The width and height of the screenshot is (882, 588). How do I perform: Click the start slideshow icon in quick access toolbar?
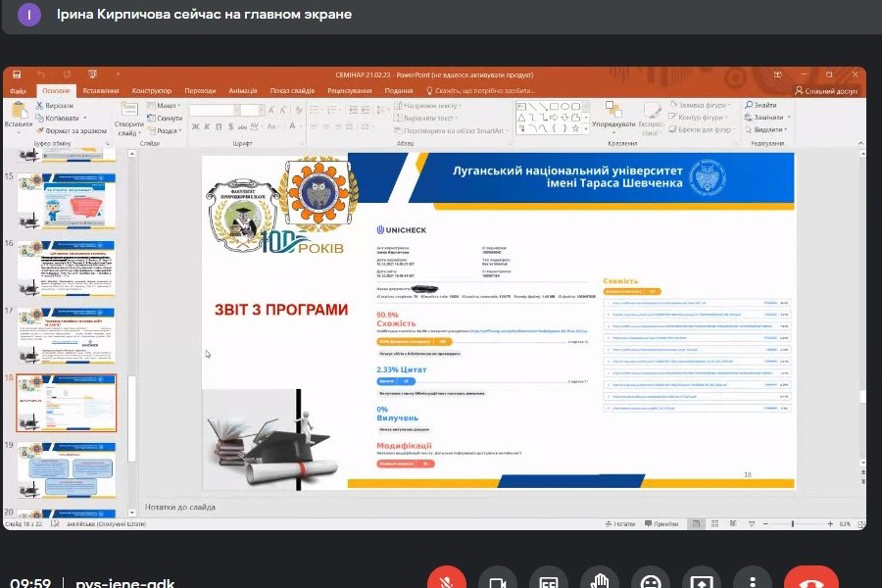coord(93,74)
